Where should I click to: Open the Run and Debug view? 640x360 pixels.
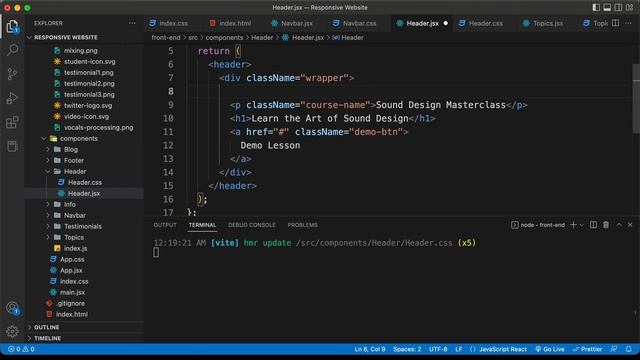pyautogui.click(x=12, y=98)
